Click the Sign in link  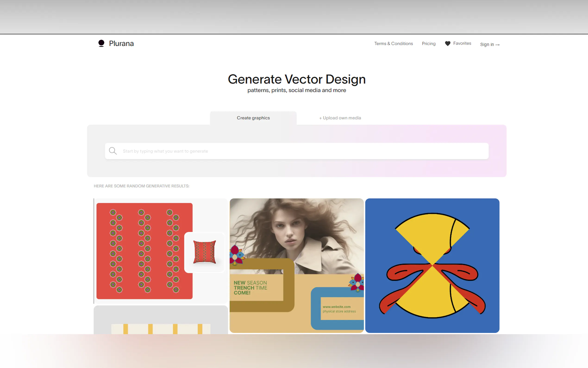487,44
